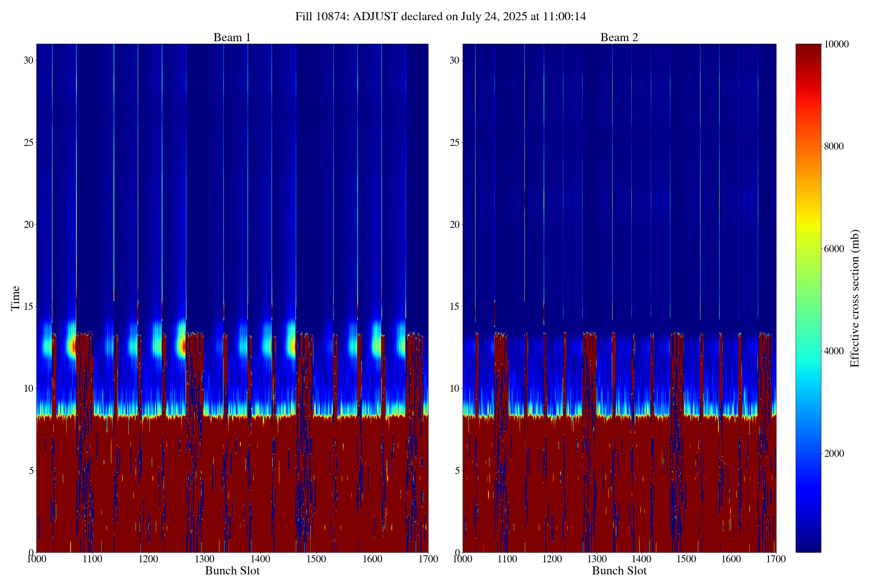The height and width of the screenshot is (588, 882).
Task: Click the Beam 2 subplot title
Action: (x=619, y=37)
